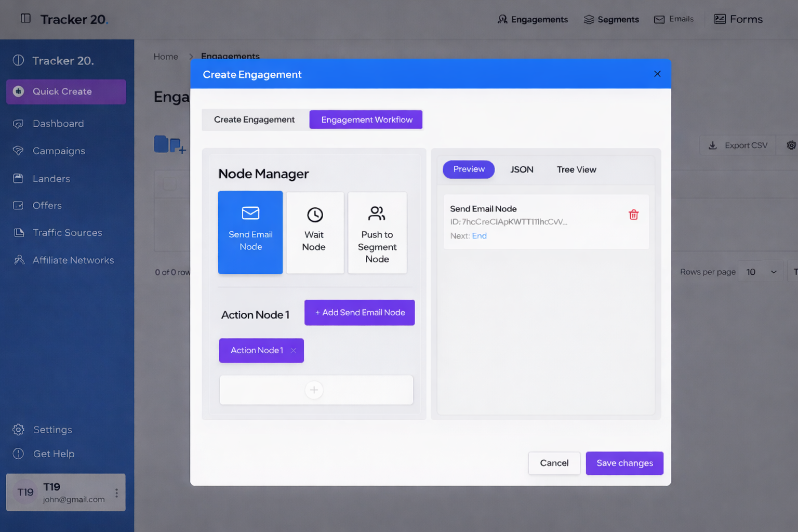
Task: Click the Quick Create button
Action: click(x=66, y=91)
